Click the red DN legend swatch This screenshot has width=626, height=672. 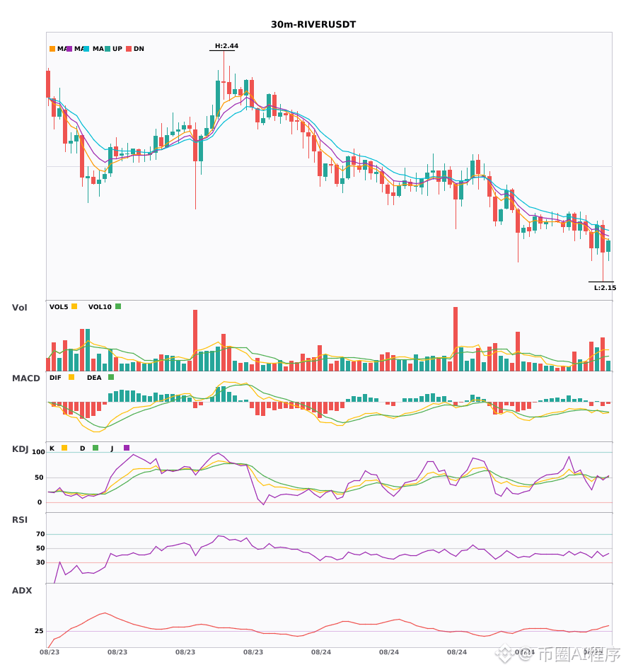(x=129, y=49)
